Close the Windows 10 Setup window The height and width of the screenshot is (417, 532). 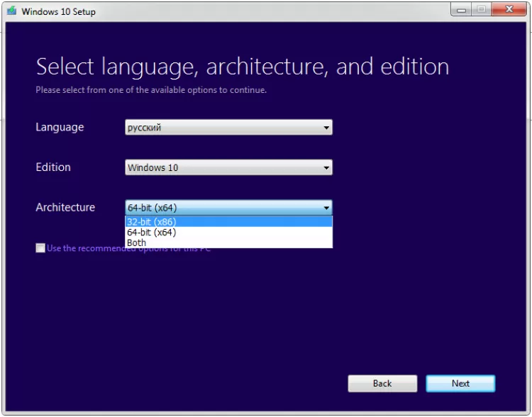point(509,9)
